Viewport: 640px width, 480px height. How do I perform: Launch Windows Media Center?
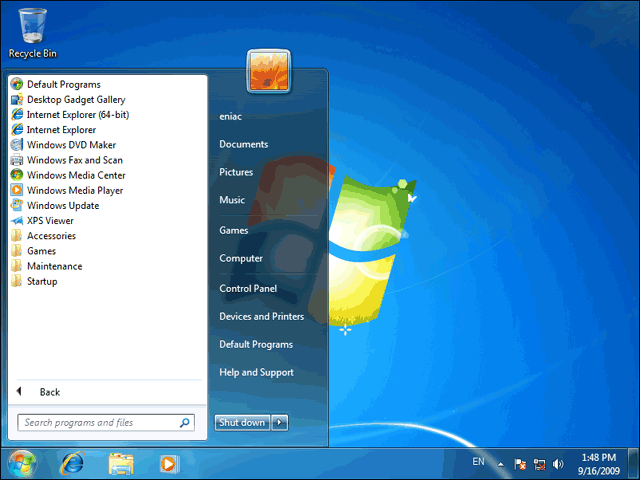point(68,175)
